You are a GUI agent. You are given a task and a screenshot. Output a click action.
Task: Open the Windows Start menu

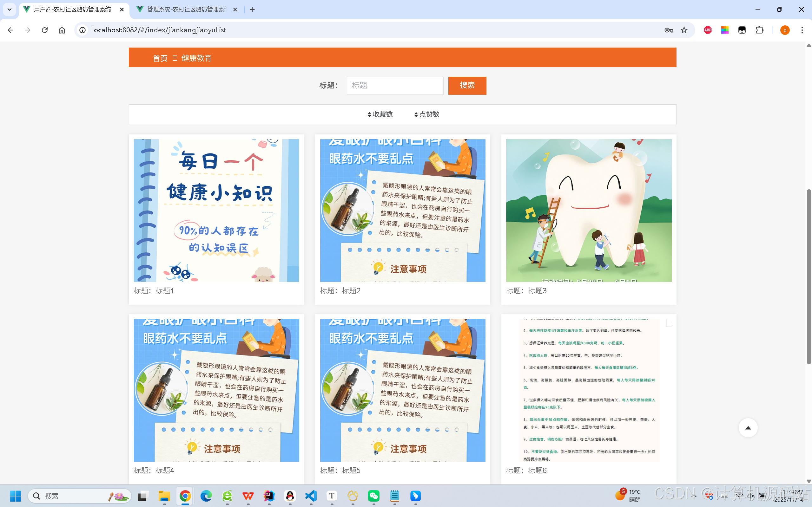[x=15, y=496]
